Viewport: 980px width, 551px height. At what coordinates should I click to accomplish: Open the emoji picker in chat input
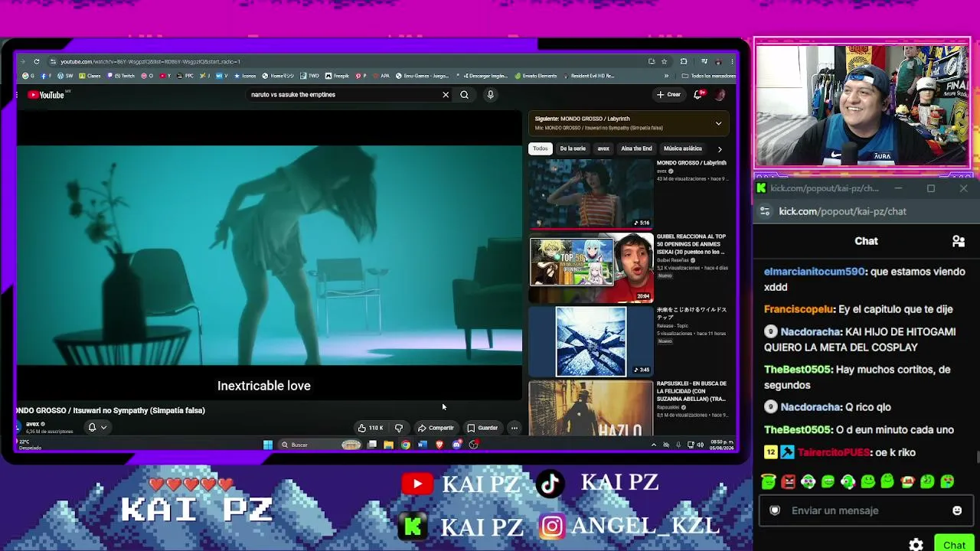957,510
